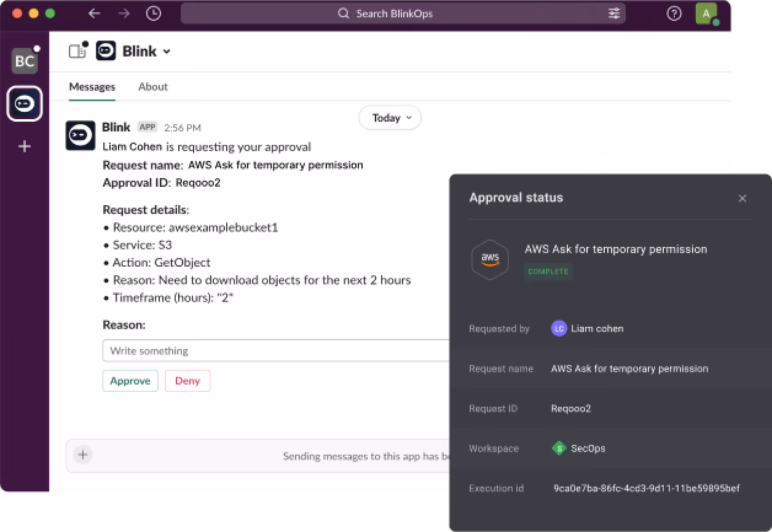772x532 pixels.
Task: Select the Blink workspace icon in sidebar
Action: [x=25, y=103]
